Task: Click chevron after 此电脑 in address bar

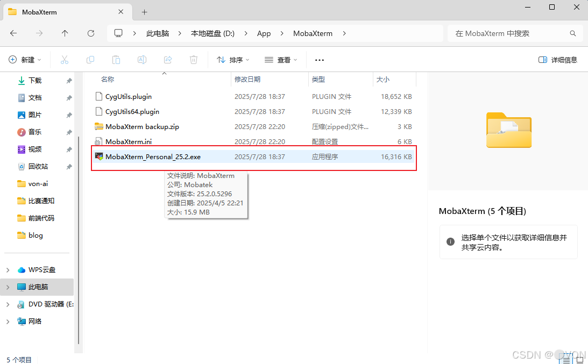Action: [180, 33]
